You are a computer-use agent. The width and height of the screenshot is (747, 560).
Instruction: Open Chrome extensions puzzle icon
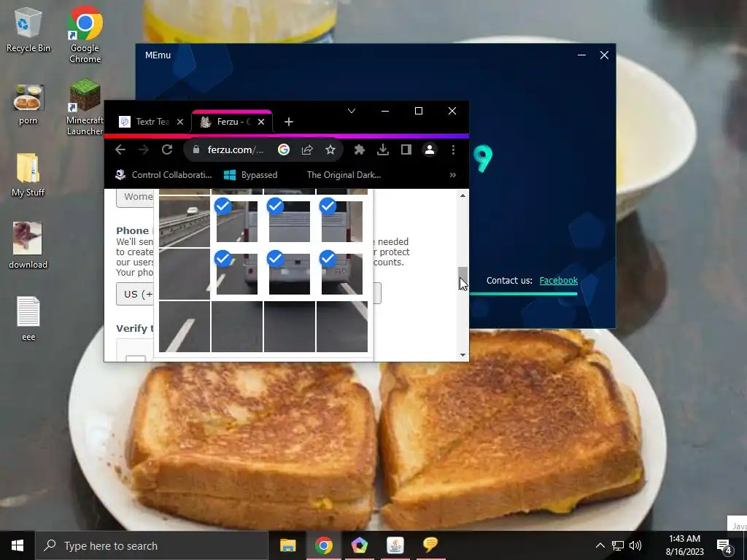coord(360,149)
